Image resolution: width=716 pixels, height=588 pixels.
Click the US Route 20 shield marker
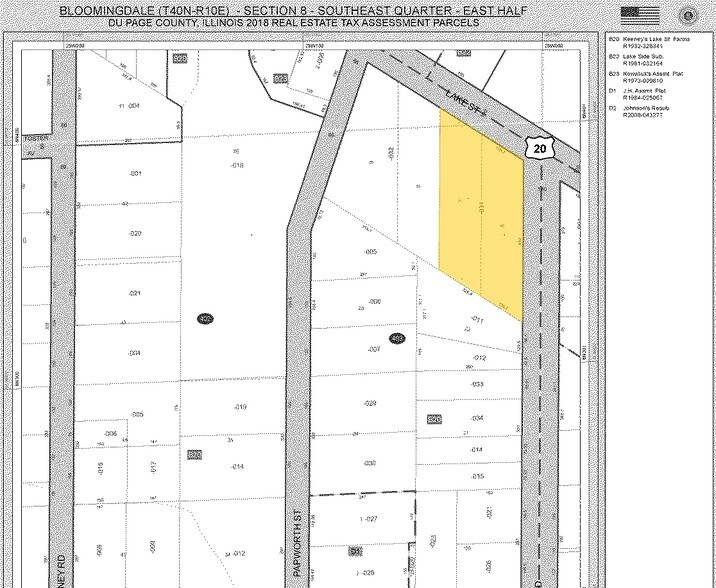[x=540, y=148]
